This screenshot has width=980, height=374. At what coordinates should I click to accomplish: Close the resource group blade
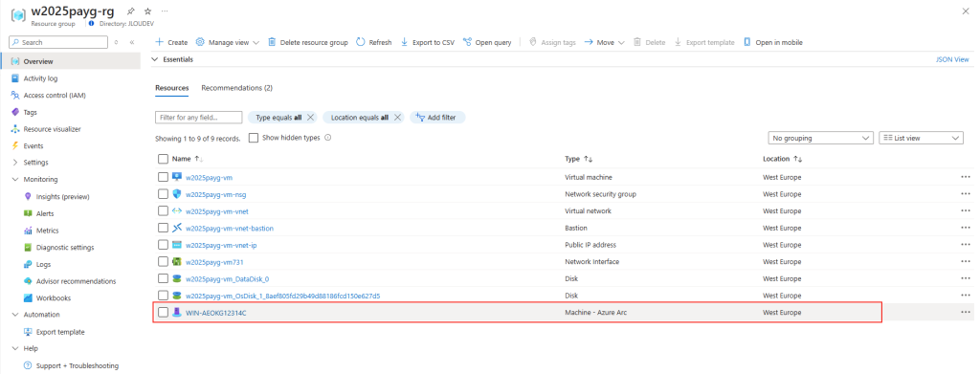tap(965, 11)
